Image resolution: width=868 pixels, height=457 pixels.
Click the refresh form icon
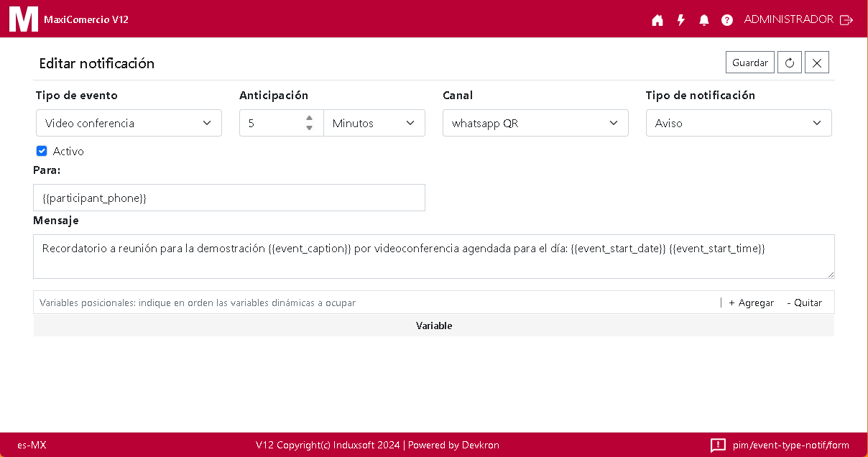(789, 63)
